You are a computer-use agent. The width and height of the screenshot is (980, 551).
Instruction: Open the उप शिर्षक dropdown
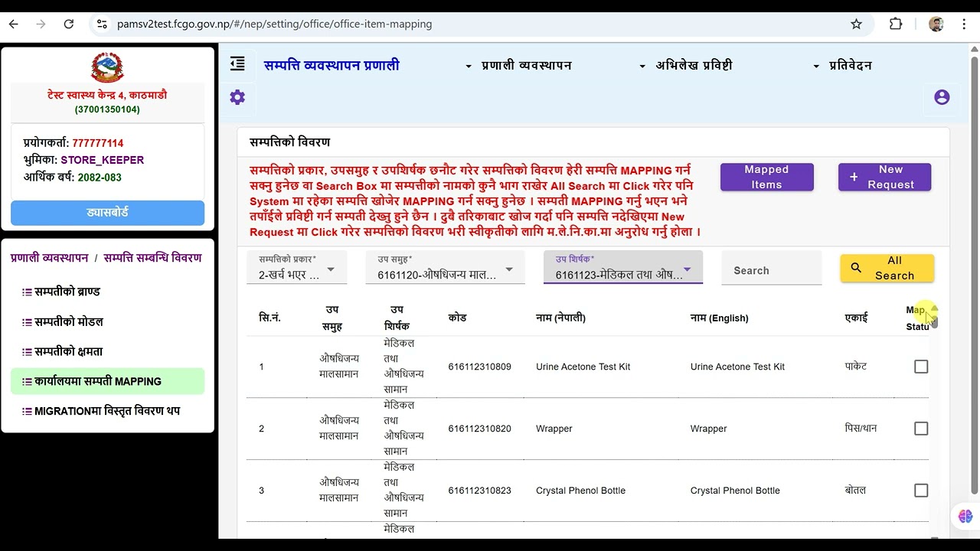(x=623, y=268)
